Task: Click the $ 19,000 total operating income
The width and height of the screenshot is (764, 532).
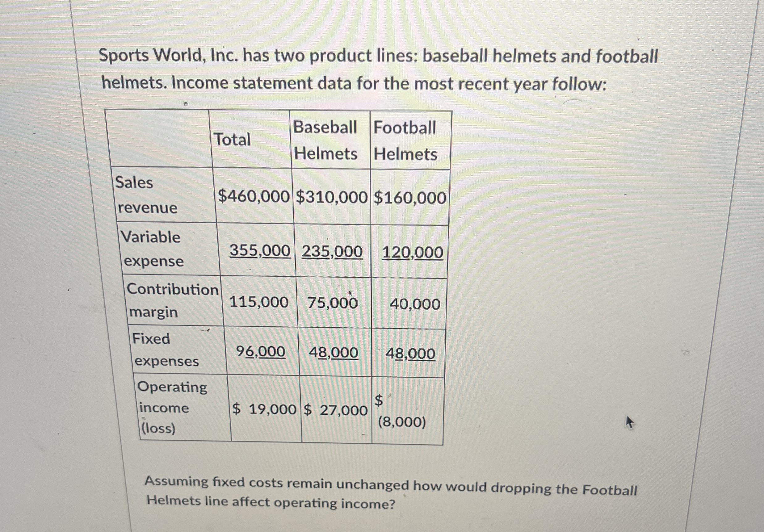Action: [x=264, y=409]
